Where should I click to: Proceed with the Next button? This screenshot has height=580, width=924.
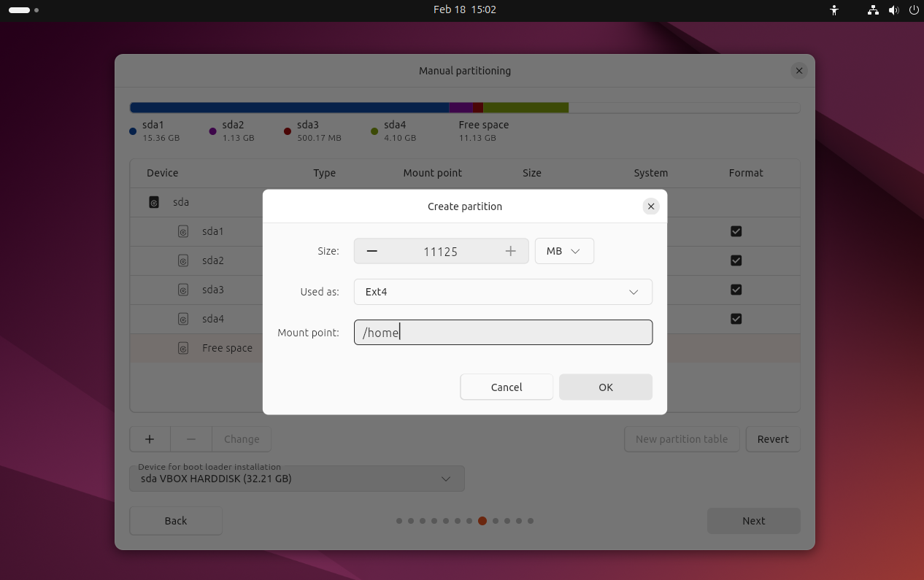point(754,521)
